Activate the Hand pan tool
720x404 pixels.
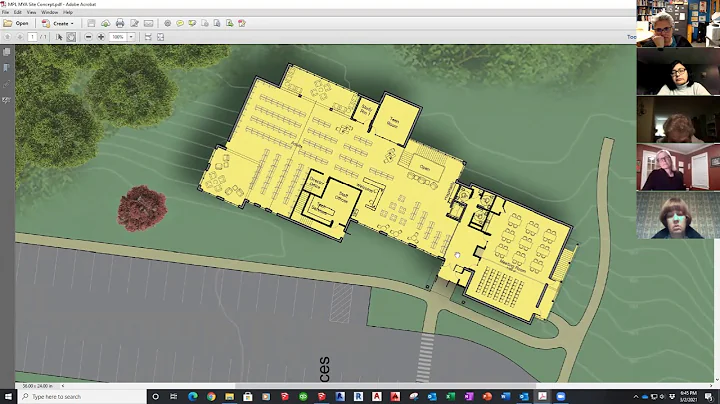[71, 37]
